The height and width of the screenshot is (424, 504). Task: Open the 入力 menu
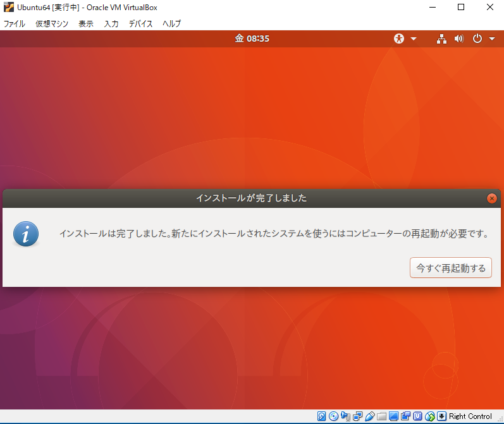pos(111,24)
